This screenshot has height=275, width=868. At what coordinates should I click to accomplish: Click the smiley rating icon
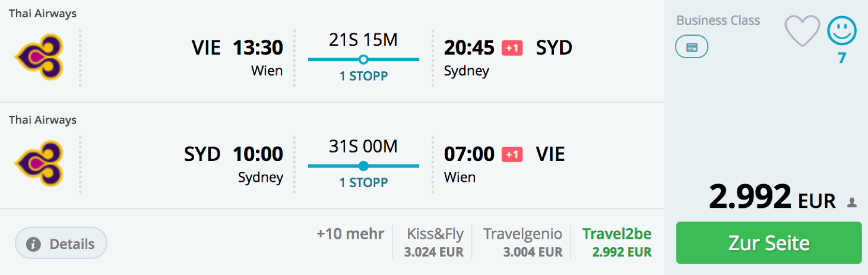(842, 31)
